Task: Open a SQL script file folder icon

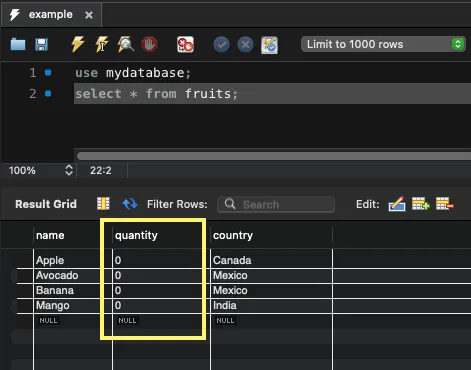Action: point(18,44)
